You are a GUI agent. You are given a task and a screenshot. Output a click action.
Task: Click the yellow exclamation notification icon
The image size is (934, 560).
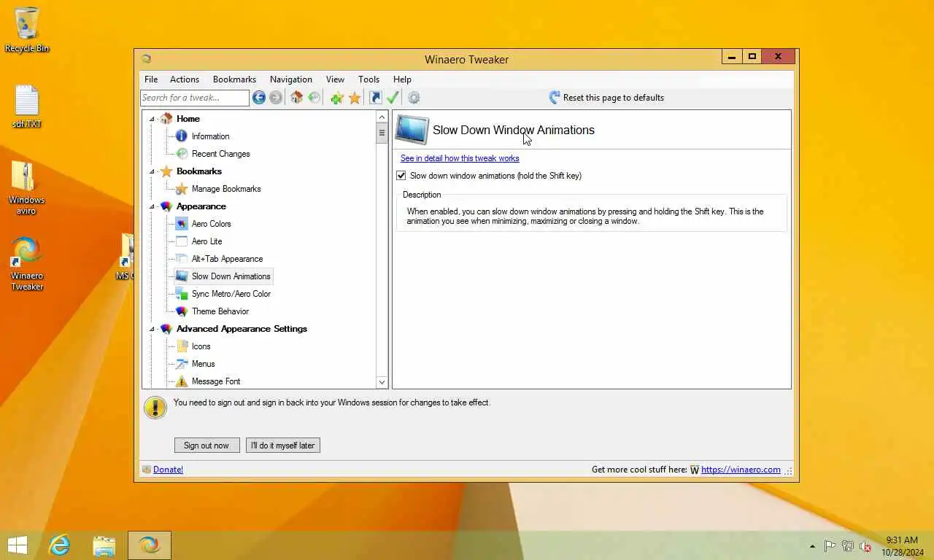pos(155,408)
